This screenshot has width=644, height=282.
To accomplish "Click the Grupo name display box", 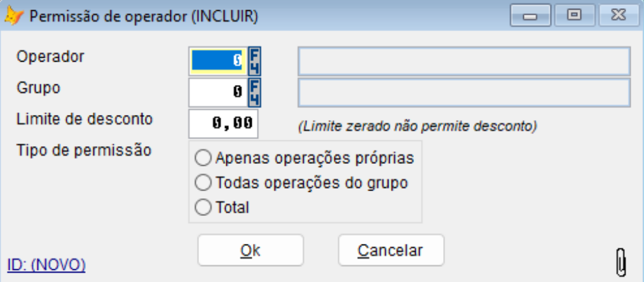I will 463,93.
